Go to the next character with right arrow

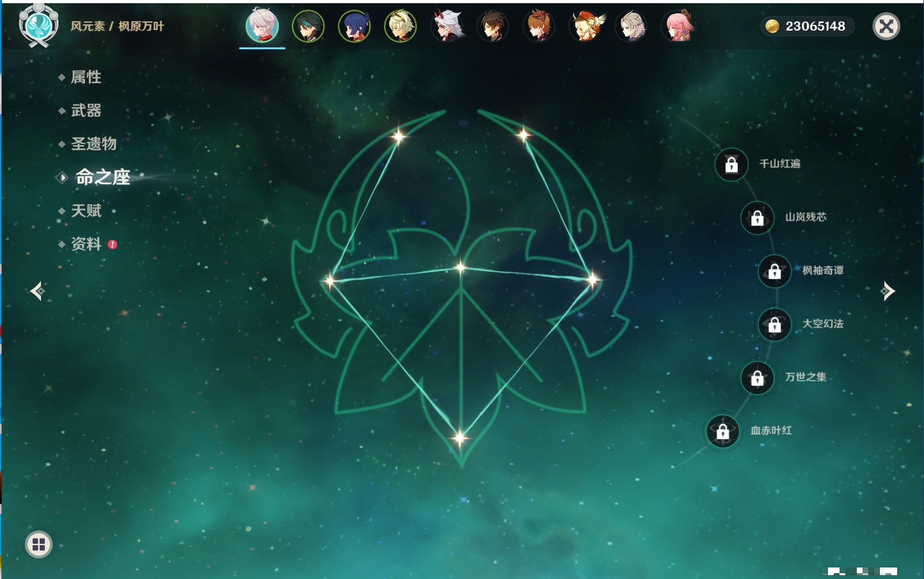pos(888,291)
